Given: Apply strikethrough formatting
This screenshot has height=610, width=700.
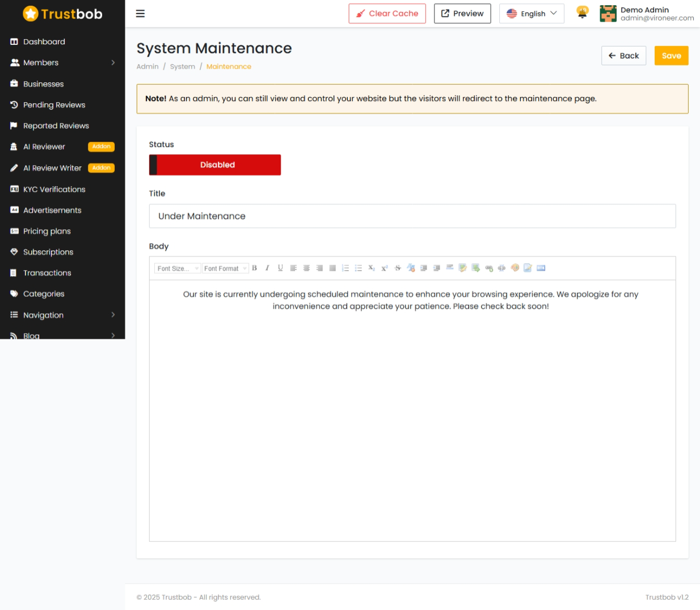Looking at the screenshot, I should (x=398, y=268).
